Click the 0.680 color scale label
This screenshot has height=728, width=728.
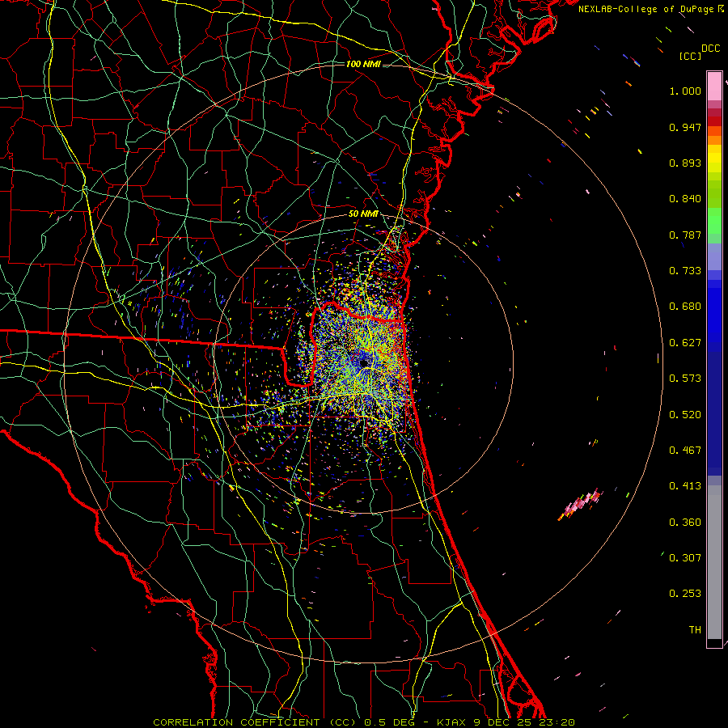point(685,307)
